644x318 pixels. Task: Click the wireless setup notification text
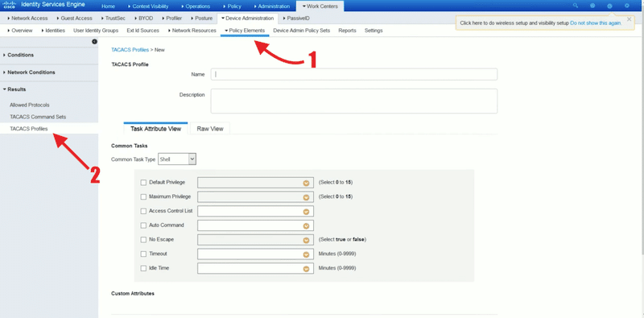click(x=514, y=23)
